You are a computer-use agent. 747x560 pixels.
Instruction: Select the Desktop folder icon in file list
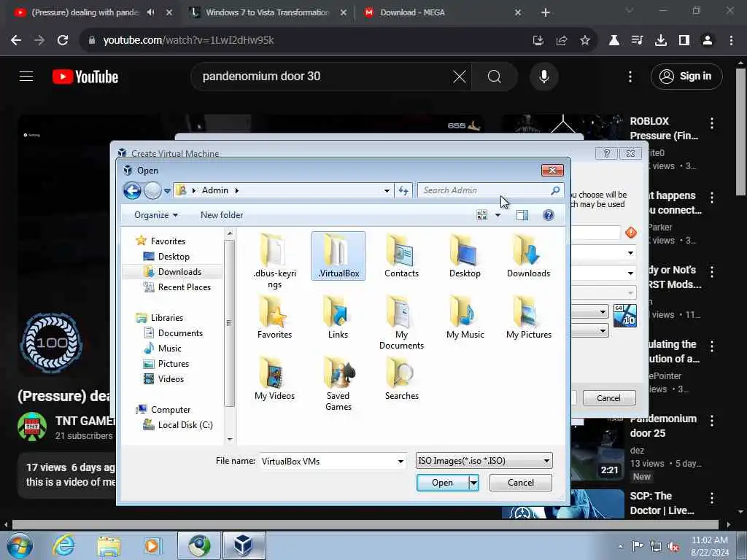[x=465, y=256]
